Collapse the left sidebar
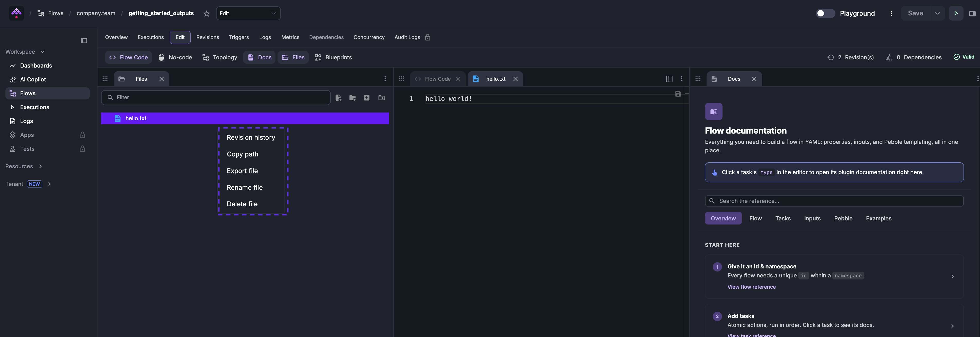The width and height of the screenshot is (980, 337). [x=84, y=41]
